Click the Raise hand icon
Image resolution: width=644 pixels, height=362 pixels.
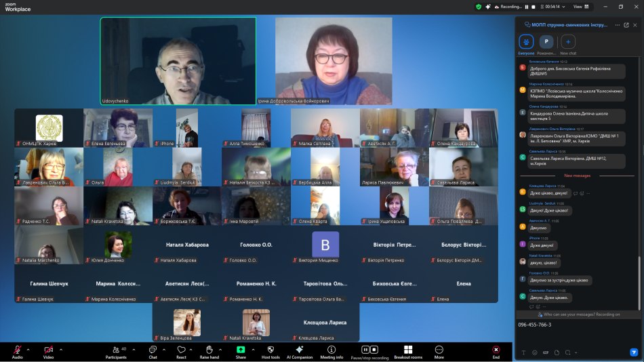[x=209, y=350]
